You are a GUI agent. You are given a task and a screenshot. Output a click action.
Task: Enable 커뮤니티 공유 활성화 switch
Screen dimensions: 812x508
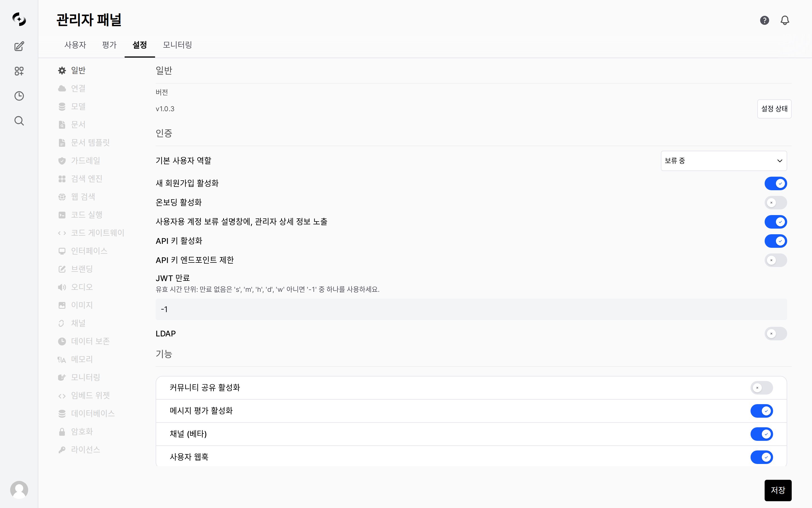pyautogui.click(x=761, y=388)
